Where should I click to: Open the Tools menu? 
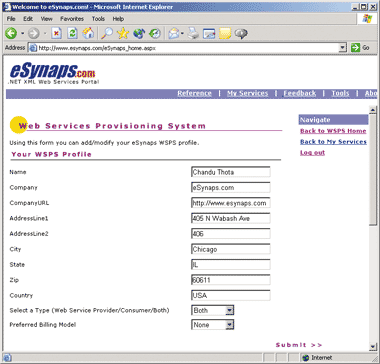(98, 19)
